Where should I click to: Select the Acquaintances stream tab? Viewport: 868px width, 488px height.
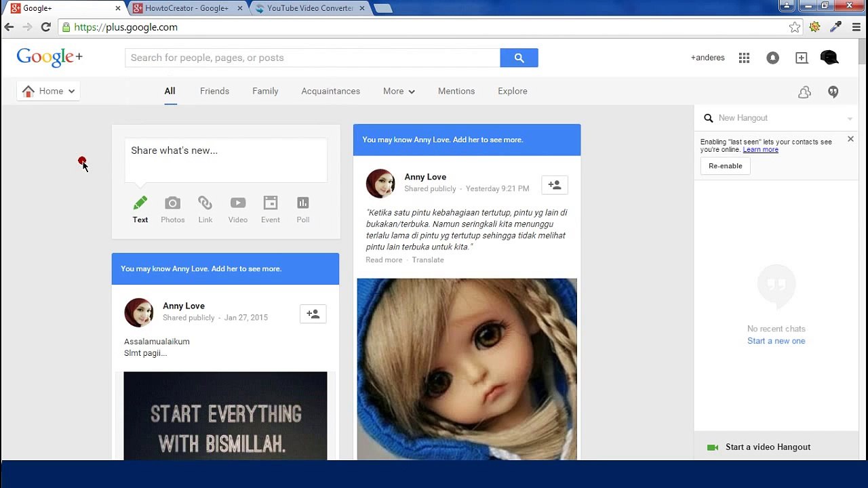(x=330, y=91)
